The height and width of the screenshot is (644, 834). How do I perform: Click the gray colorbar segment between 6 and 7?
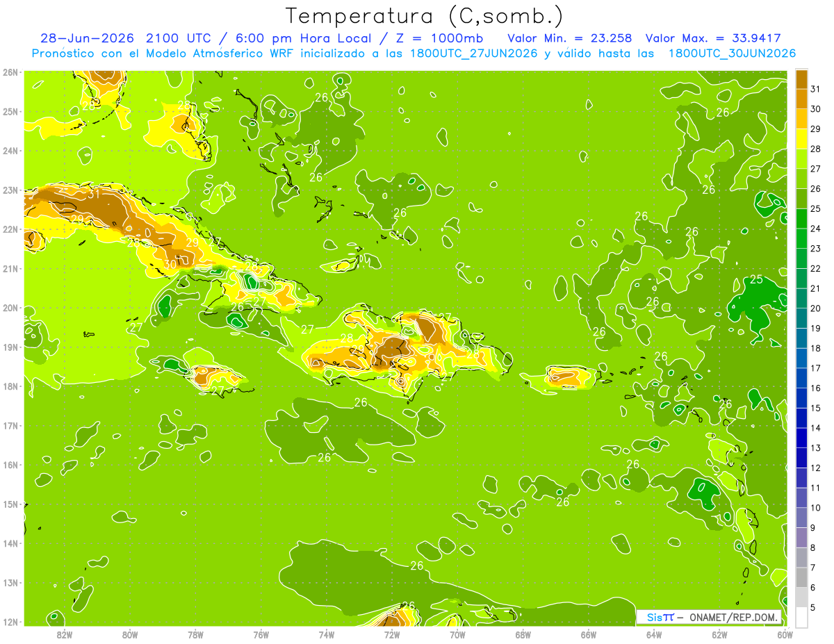click(801, 577)
